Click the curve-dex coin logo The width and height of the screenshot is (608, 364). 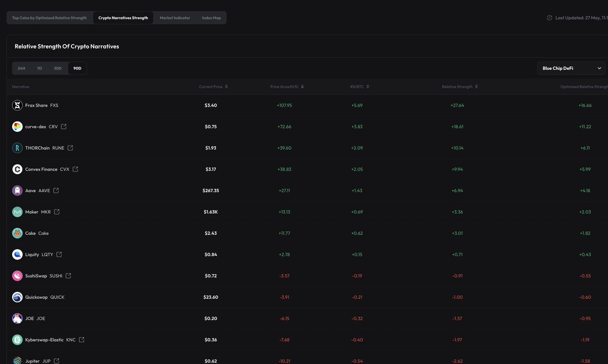click(x=17, y=127)
